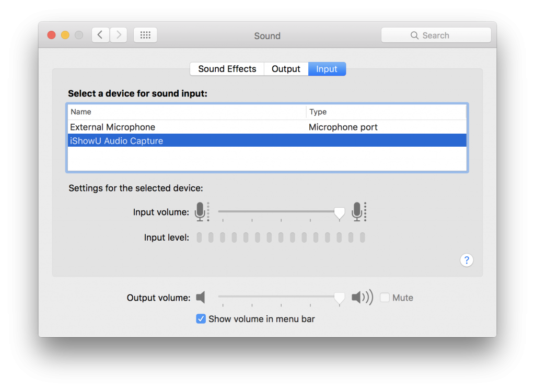Viewport: 535px width, 392px height.
Task: Click the low input volume microphone icon
Action: coord(201,212)
